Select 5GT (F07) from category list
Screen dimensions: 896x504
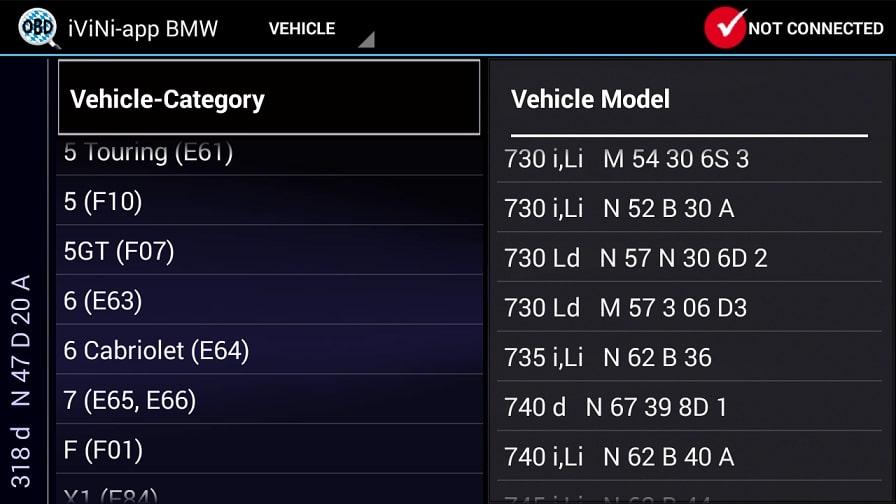point(270,250)
